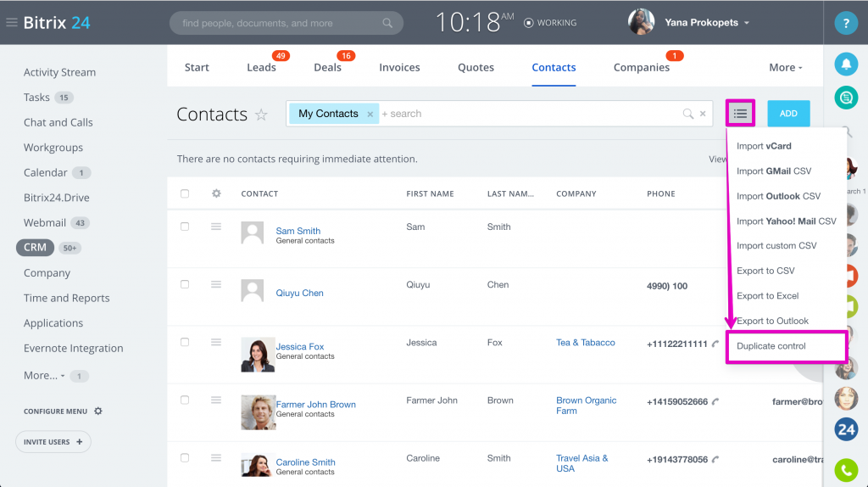The height and width of the screenshot is (487, 868).
Task: Open the row action menu for Jessica Fox
Action: pos(216,343)
